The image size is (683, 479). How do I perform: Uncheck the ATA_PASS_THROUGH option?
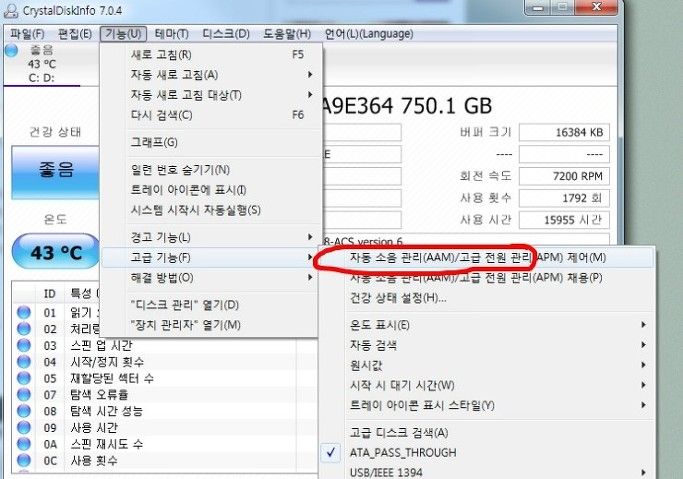click(487, 453)
